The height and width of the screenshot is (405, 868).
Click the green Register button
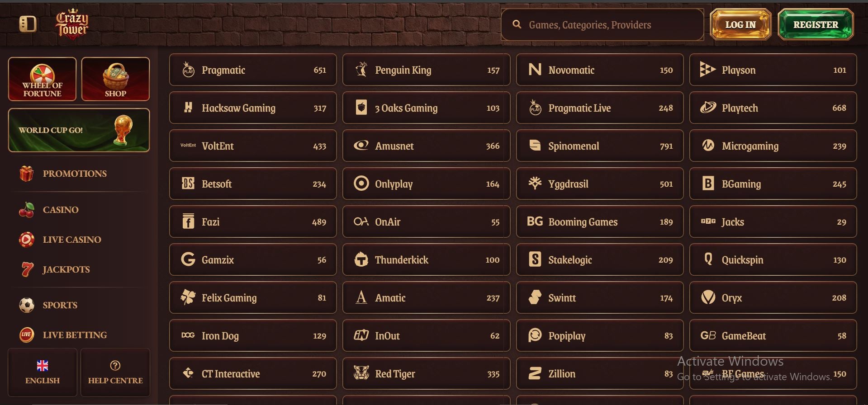816,24
